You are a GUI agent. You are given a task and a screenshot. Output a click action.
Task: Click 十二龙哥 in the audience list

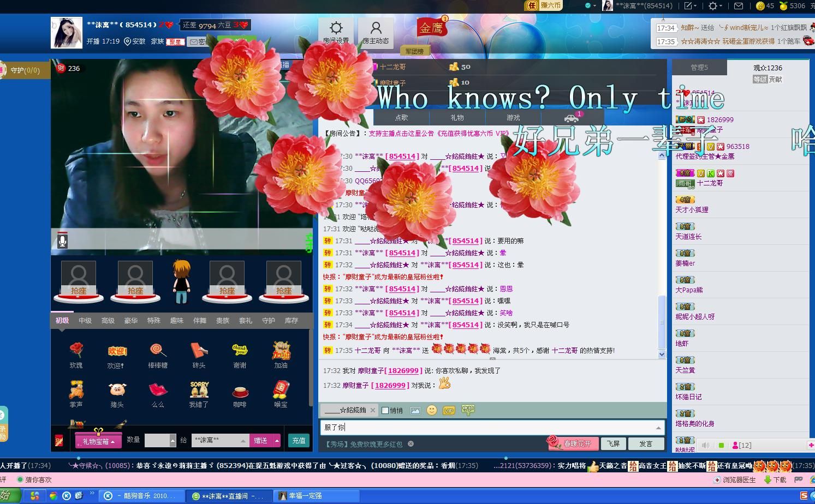coord(710,183)
